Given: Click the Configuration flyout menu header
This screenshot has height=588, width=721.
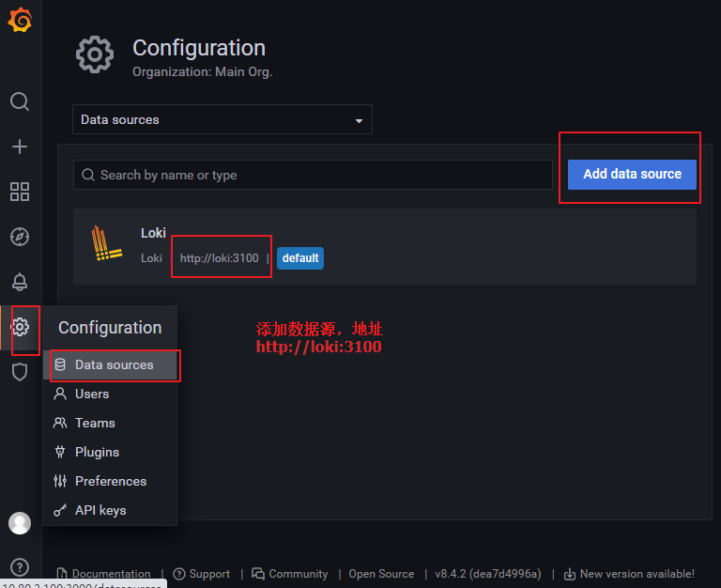Looking at the screenshot, I should point(110,328).
